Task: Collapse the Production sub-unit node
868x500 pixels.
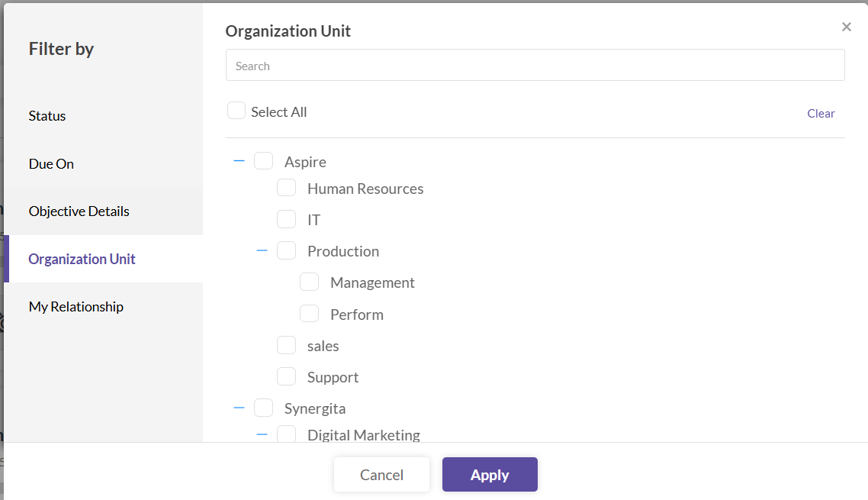Action: [x=262, y=250]
